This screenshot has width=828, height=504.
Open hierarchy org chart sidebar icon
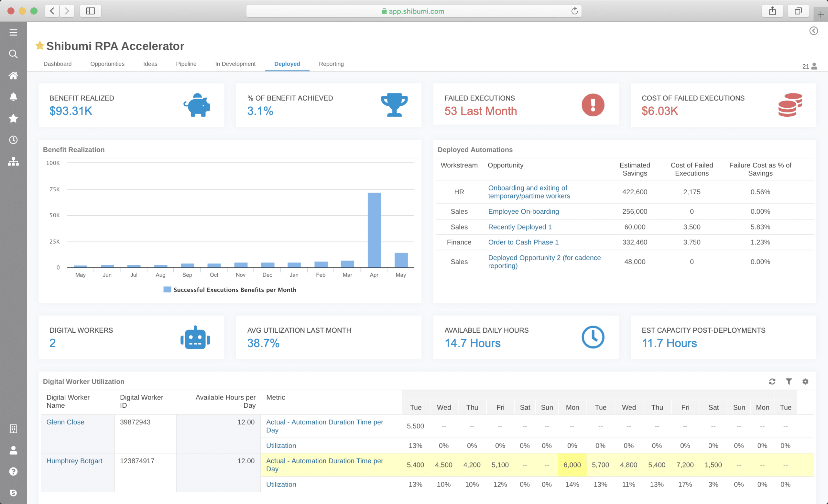[13, 162]
